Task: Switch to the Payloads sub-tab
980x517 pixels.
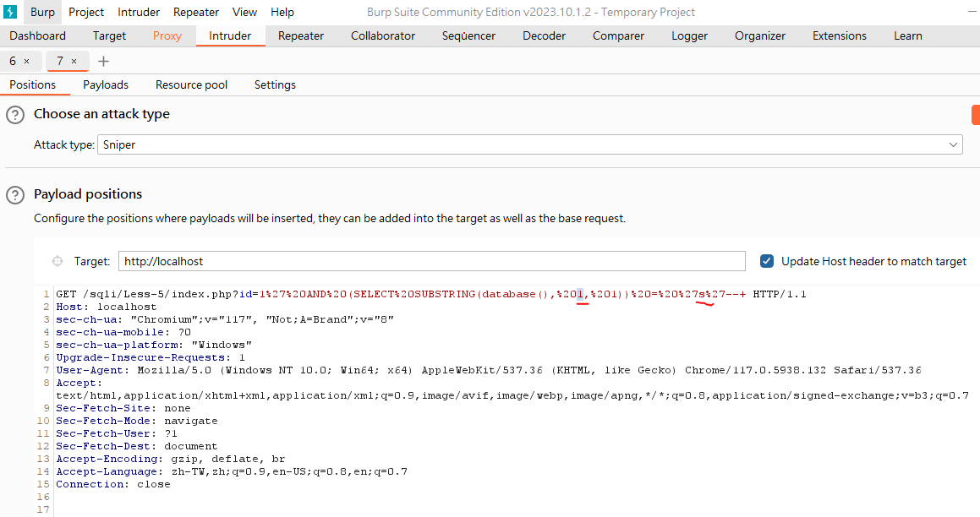Action: coord(106,85)
